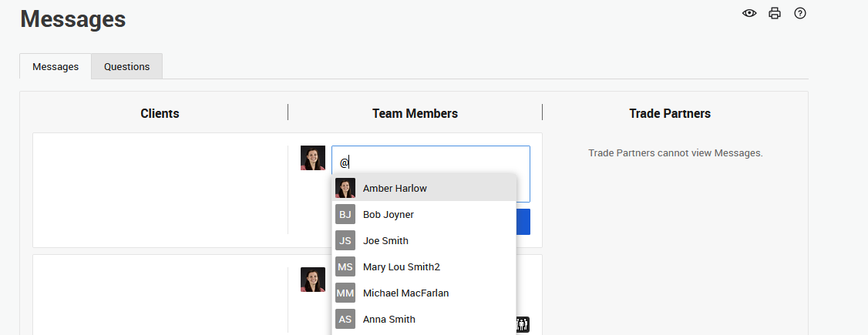
Task: Click the author photo beside the message box
Action: (313, 158)
